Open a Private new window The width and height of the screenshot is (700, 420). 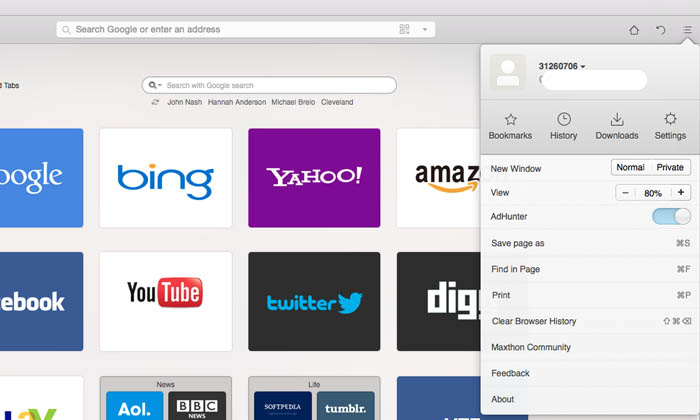point(670,167)
